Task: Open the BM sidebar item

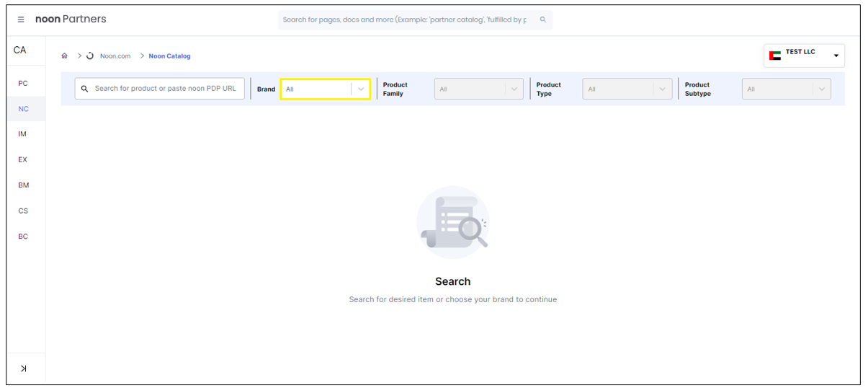Action: [24, 185]
